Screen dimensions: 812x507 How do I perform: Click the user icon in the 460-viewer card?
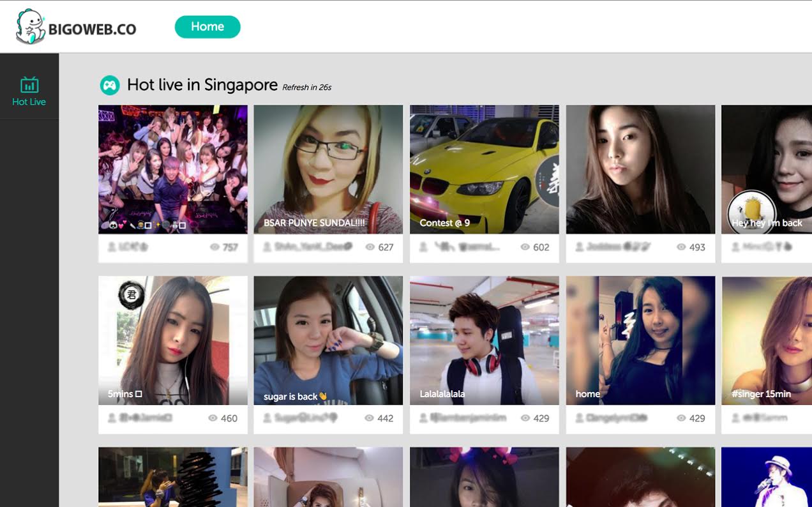pyautogui.click(x=112, y=418)
